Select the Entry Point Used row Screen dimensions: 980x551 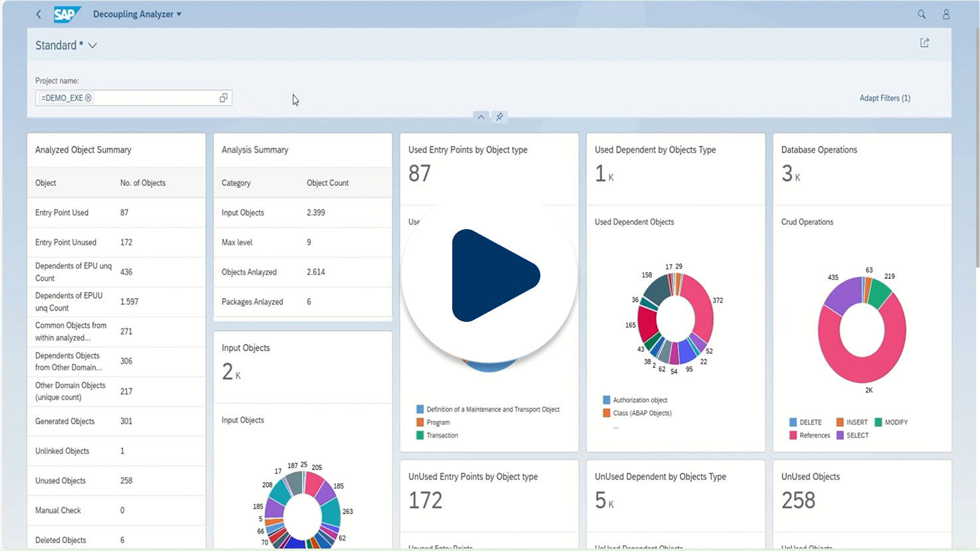click(x=116, y=212)
